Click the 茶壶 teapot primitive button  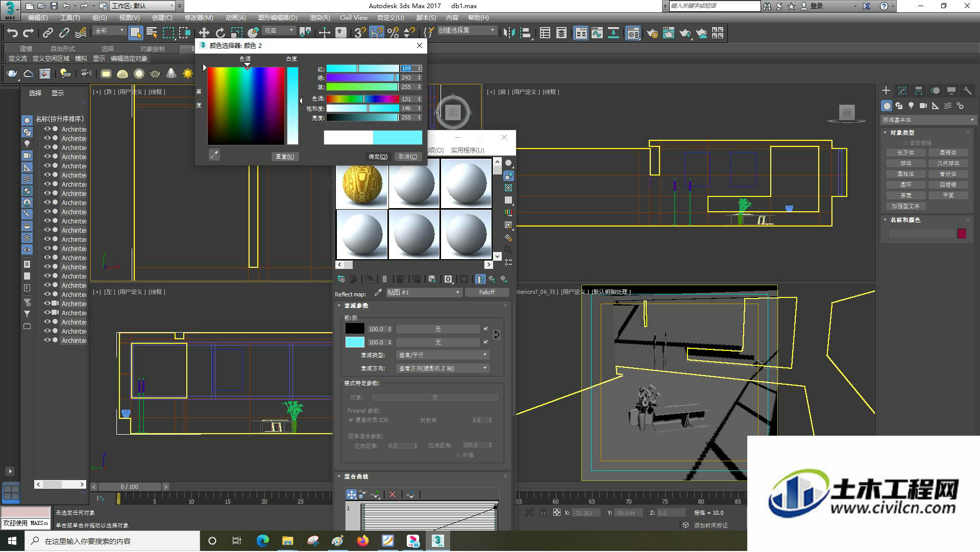905,195
